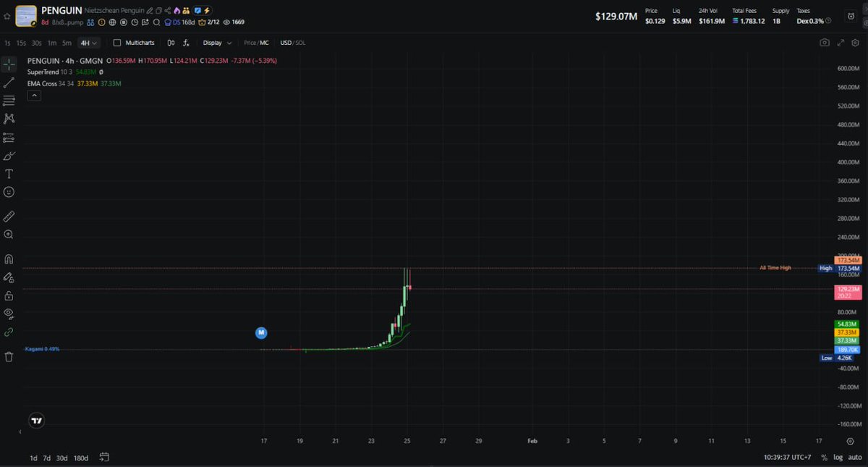The image size is (868, 467).
Task: Click the $129.07M market cap value
Action: 616,16
